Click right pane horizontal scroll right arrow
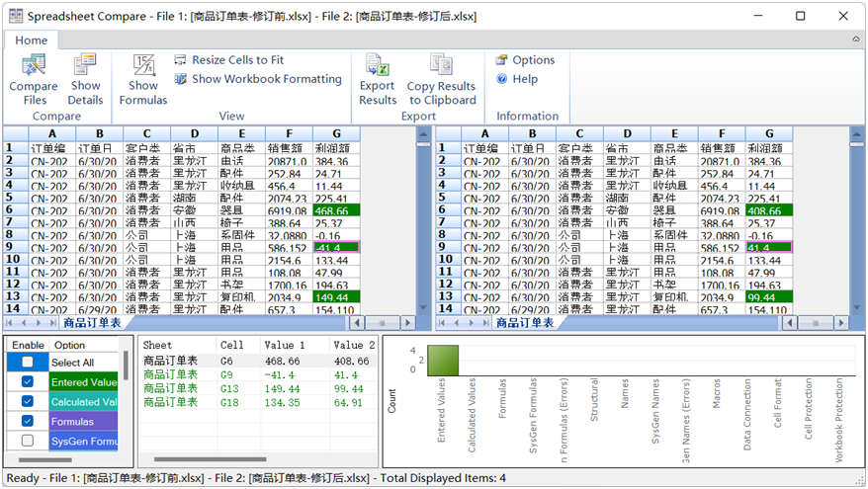 [x=841, y=322]
